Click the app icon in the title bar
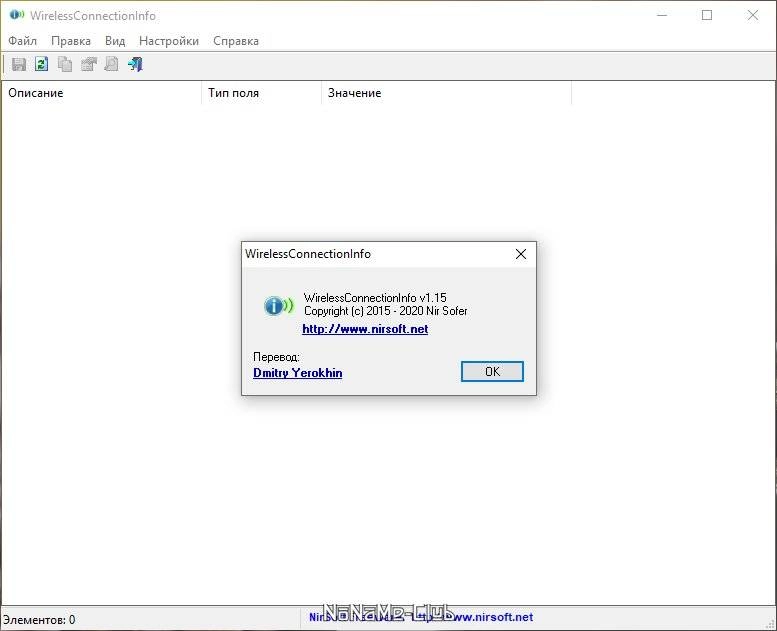This screenshot has height=631, width=777. (x=17, y=15)
